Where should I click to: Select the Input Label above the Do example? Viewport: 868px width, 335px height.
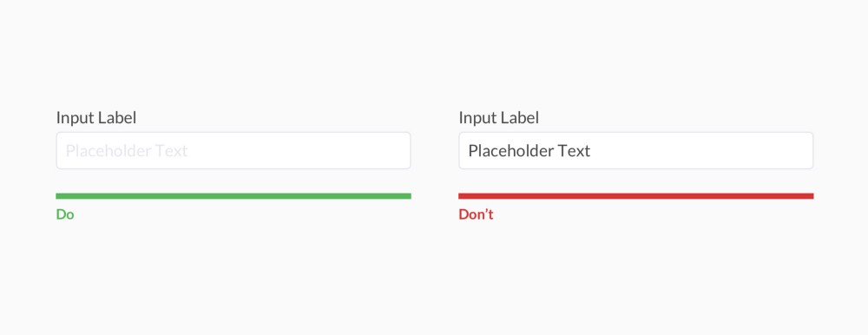click(96, 117)
